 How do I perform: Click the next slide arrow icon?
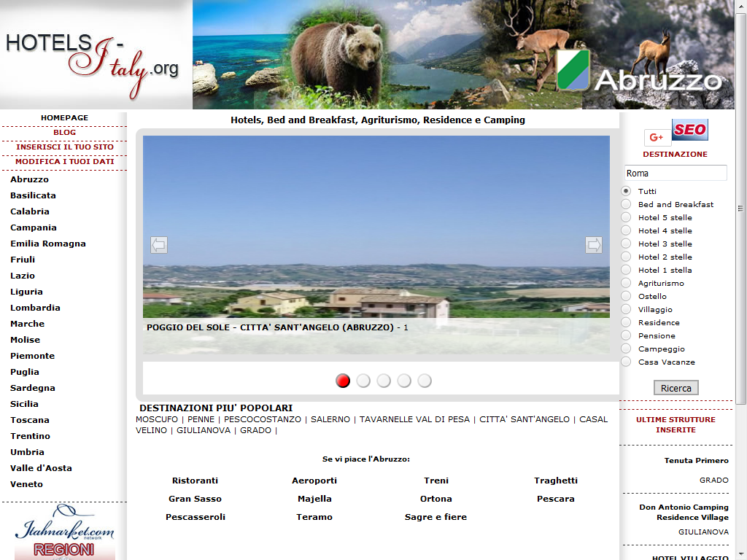tap(594, 245)
